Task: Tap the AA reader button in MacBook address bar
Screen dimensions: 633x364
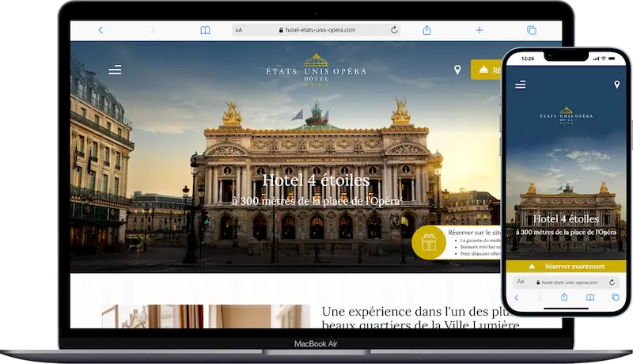Action: 239,30
